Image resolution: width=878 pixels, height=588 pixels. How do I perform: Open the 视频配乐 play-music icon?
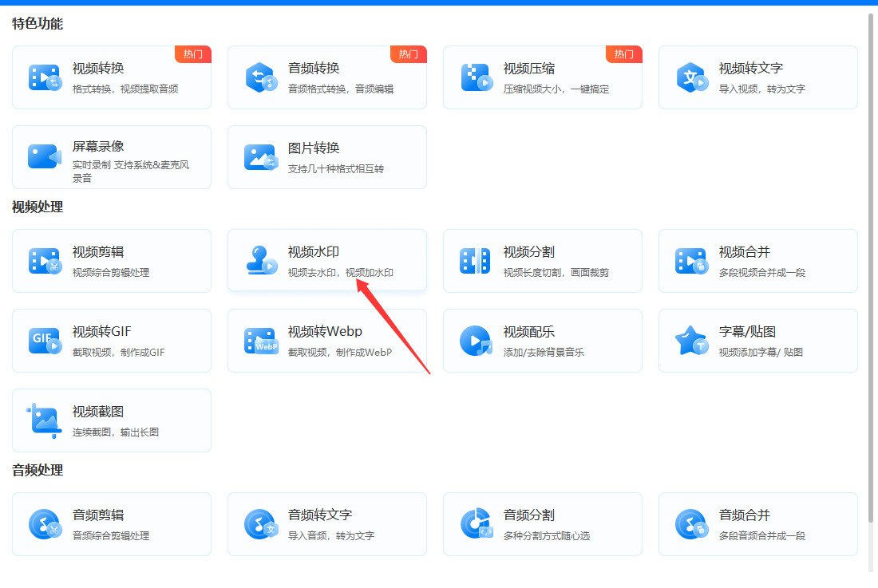[476, 341]
